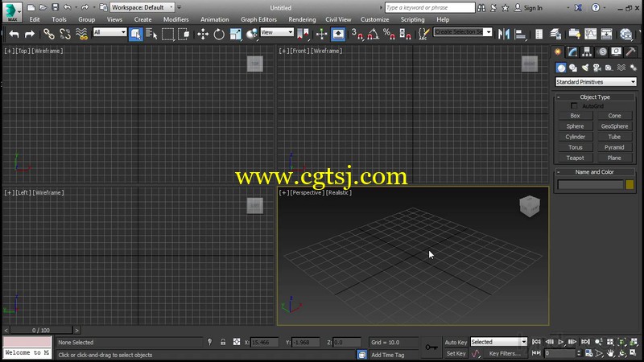Activate Select and Rotate tool
Viewport: 644px width, 362px height.
click(219, 34)
